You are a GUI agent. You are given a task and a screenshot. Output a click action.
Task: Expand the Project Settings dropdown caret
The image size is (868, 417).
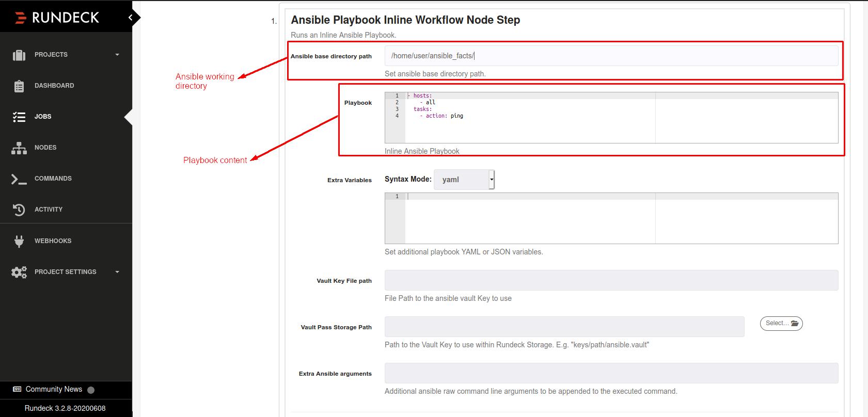coord(117,272)
